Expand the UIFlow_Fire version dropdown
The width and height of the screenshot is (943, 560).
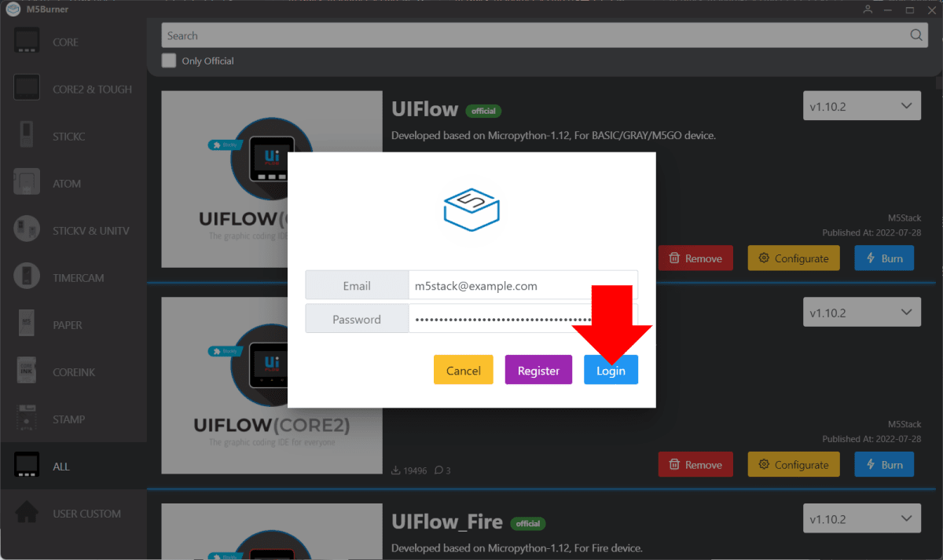click(x=861, y=519)
